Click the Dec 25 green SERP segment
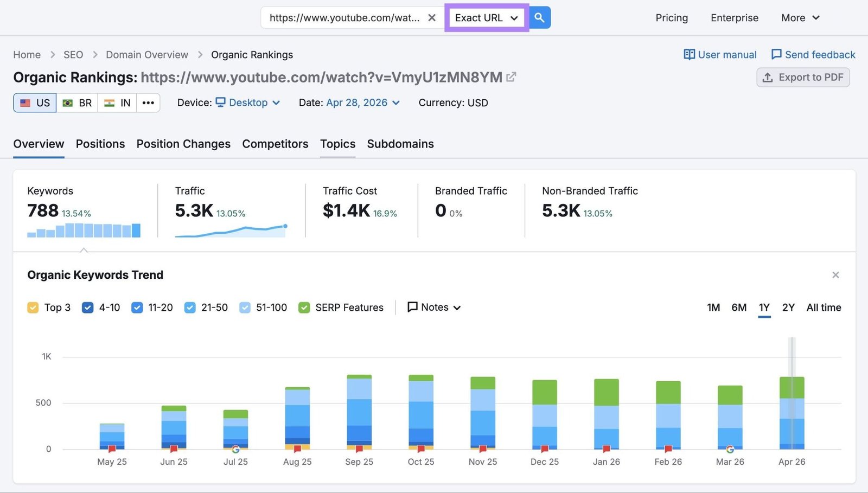868x493 pixels. click(x=545, y=392)
